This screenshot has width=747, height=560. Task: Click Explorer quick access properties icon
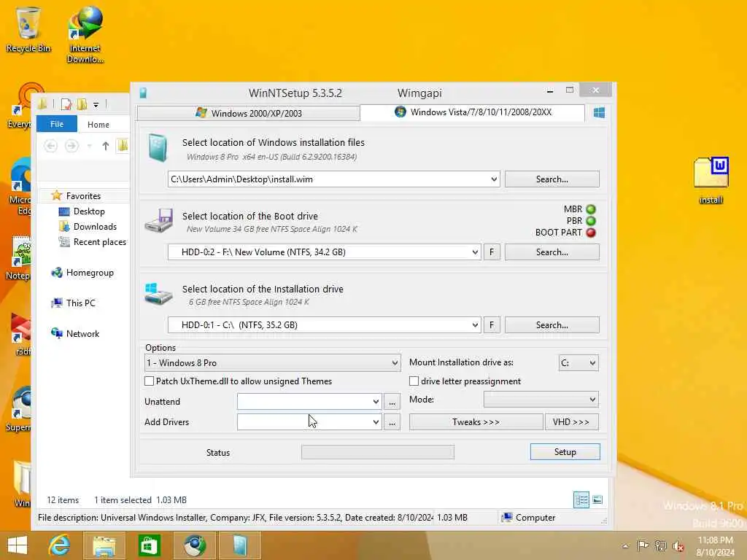click(66, 104)
